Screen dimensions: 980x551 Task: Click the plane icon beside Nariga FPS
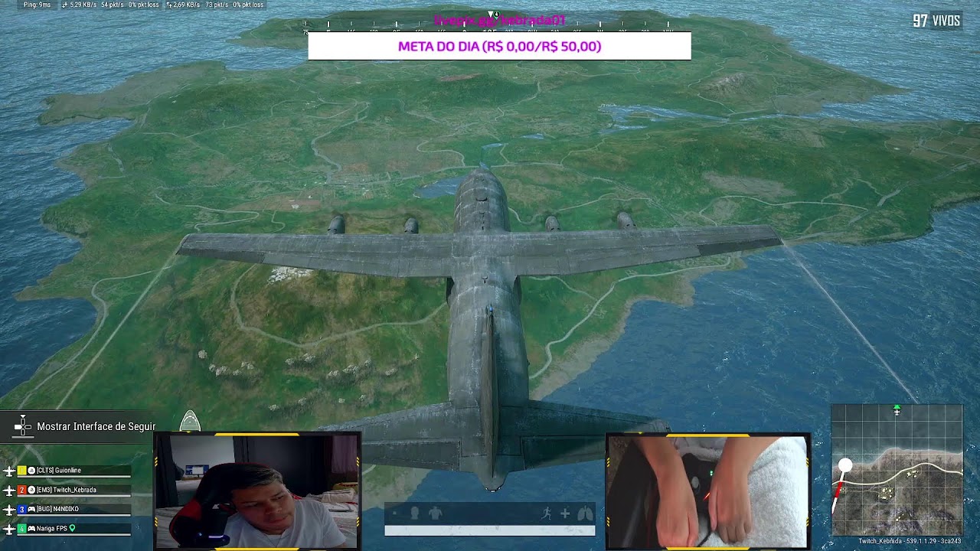coord(9,528)
